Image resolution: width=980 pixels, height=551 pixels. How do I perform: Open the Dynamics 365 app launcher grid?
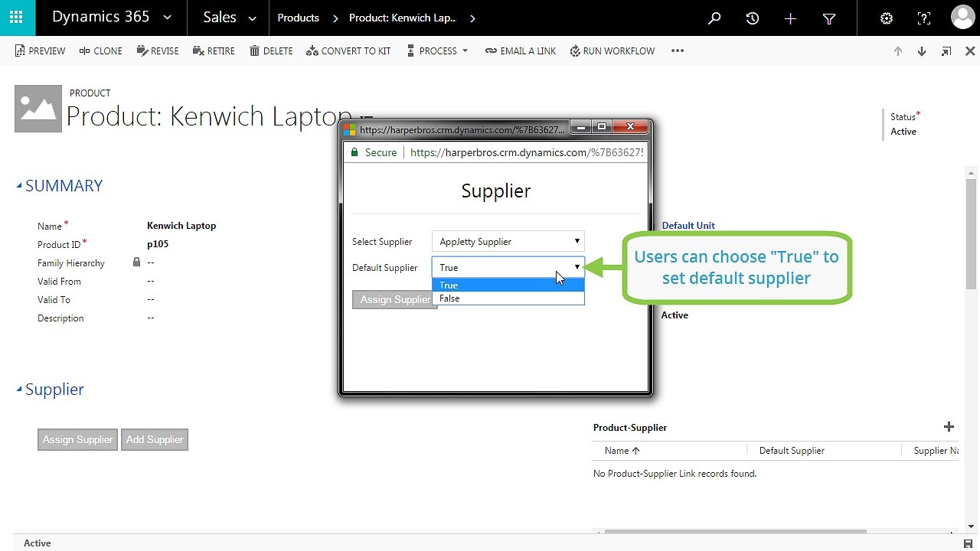17,18
